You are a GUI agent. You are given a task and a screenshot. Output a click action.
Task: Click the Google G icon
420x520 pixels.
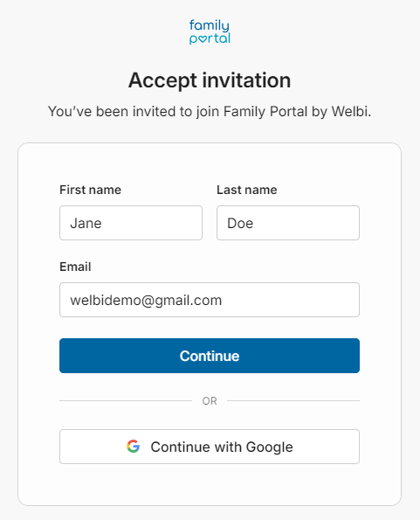point(133,447)
